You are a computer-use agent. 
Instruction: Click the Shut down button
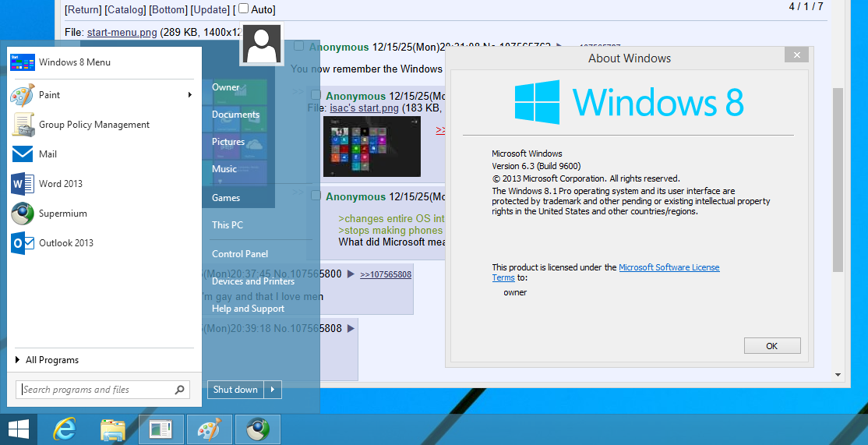(x=235, y=390)
